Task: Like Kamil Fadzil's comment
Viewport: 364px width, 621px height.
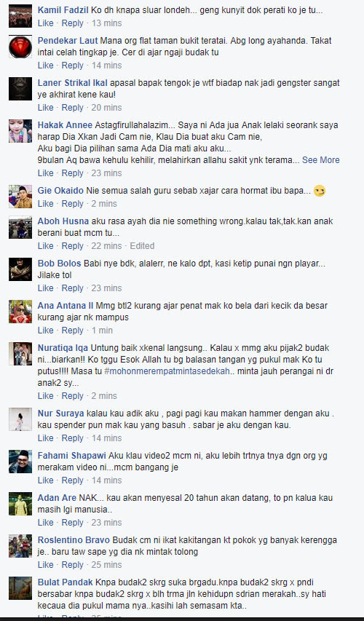Action: click(x=46, y=23)
